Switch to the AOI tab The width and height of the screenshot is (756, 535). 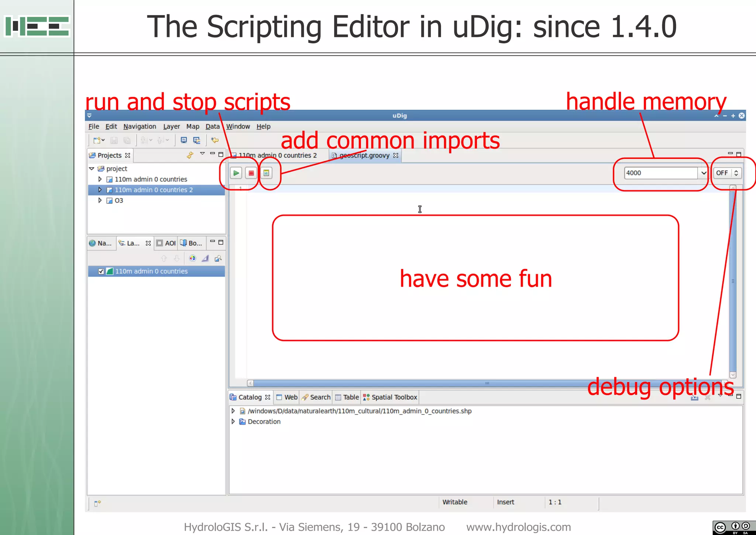tap(166, 243)
